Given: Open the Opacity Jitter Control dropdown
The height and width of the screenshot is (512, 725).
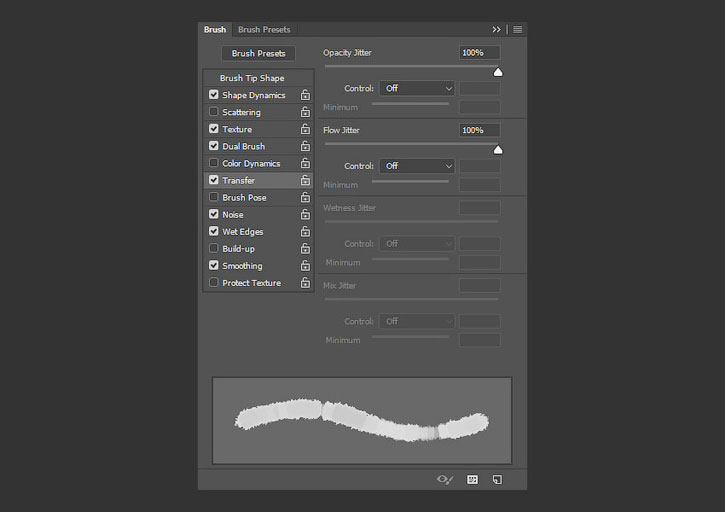Looking at the screenshot, I should point(417,88).
